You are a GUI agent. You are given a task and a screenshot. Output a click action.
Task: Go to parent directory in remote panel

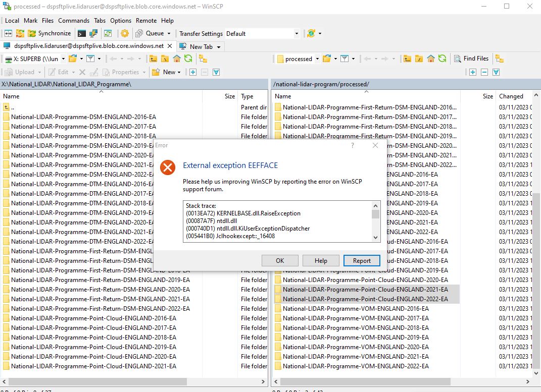[407, 59]
